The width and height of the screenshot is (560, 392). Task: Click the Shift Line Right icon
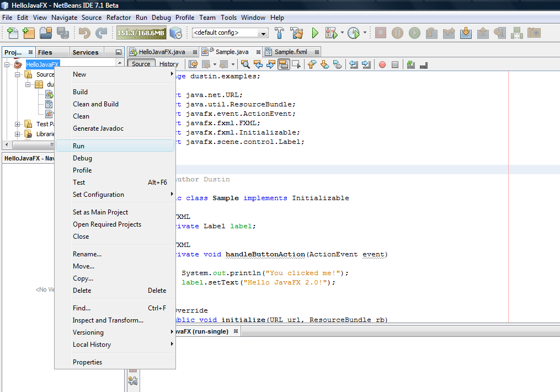(x=366, y=65)
